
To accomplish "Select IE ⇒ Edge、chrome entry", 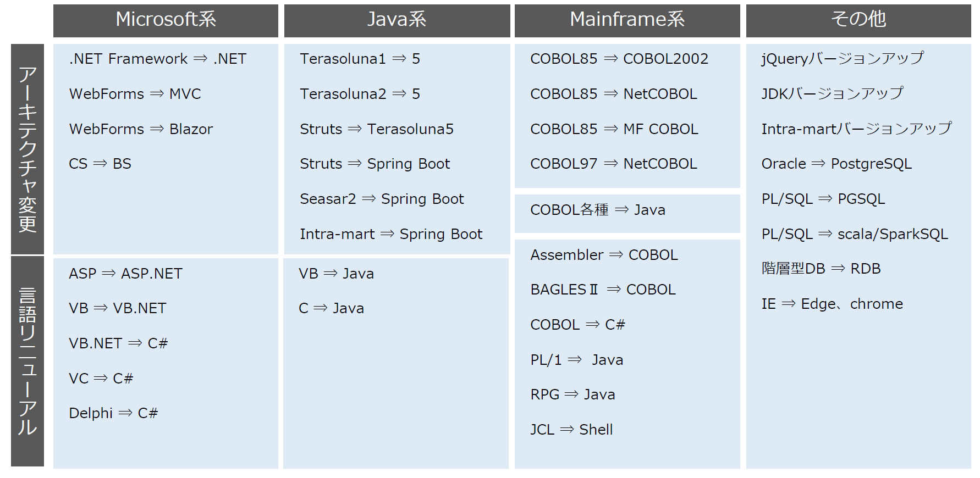I will pos(832,304).
